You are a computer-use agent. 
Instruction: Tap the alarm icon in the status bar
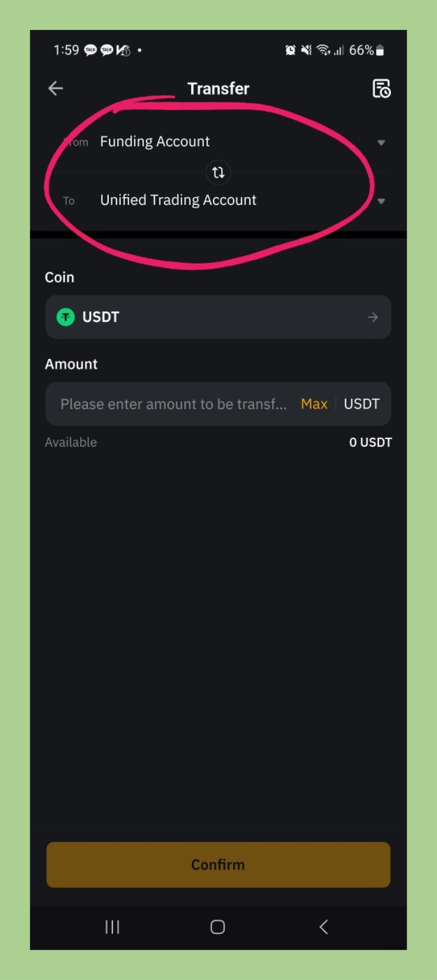[290, 50]
